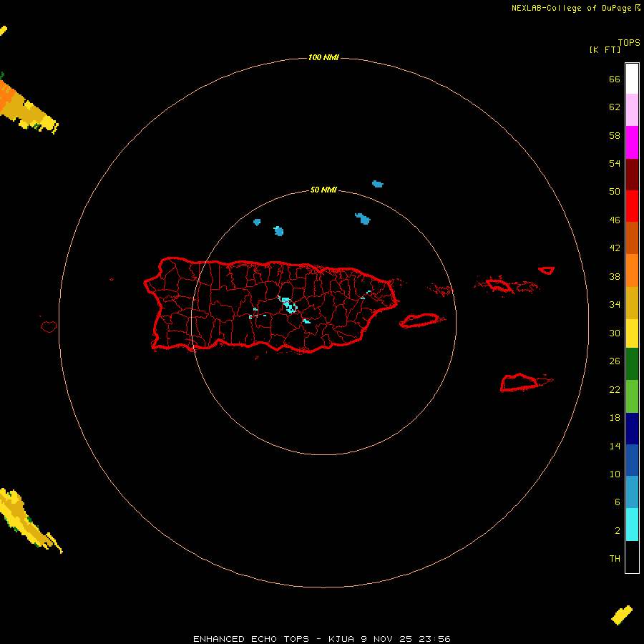The width and height of the screenshot is (644, 644).
Task: Click the 100 NMI range ring label
Action: point(323,57)
